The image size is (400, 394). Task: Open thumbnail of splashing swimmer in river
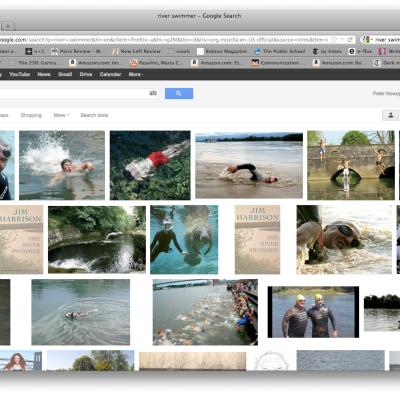click(x=62, y=165)
